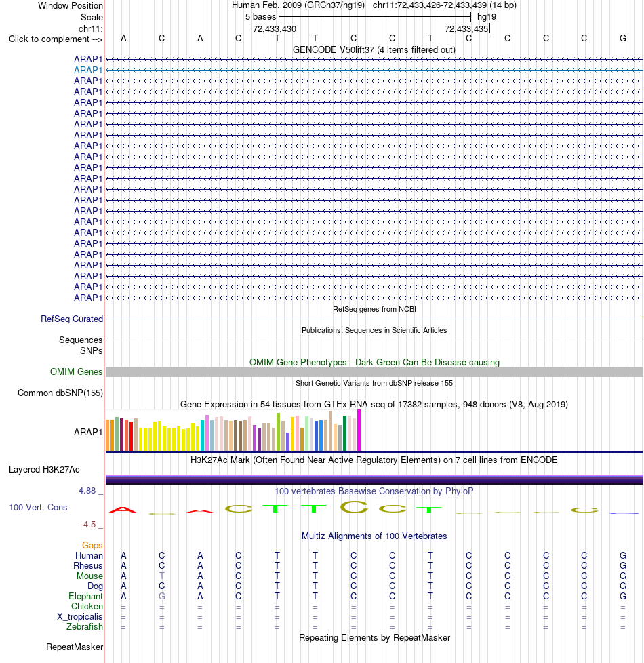This screenshot has width=644, height=663.
Task: Click the 4.88 upper PhyloP scale value
Action: click(87, 491)
